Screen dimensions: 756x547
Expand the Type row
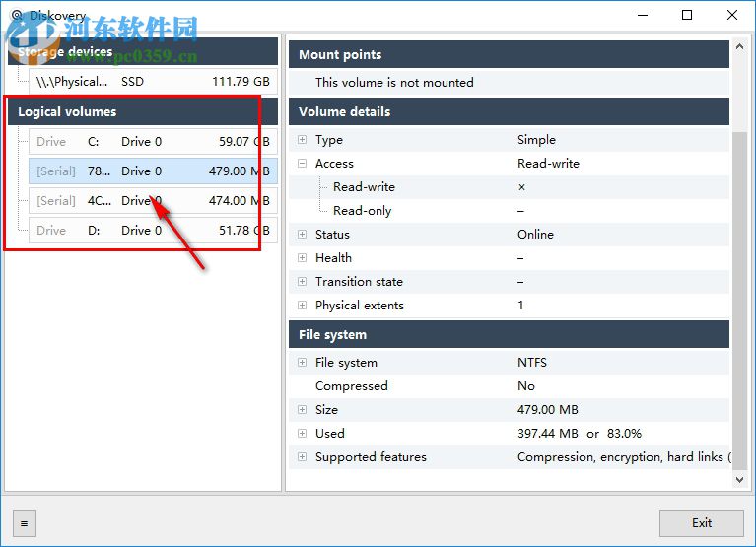(x=302, y=140)
